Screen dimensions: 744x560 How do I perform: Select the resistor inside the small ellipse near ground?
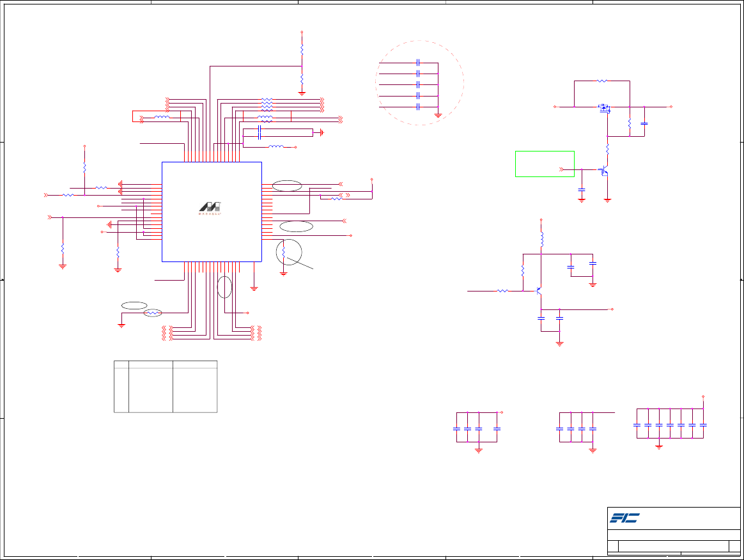[153, 313]
